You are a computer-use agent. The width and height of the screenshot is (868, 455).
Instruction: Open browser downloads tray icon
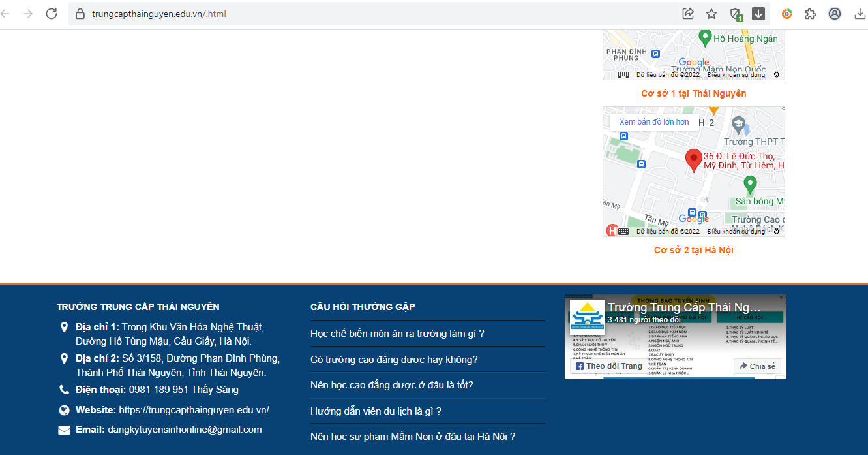(x=860, y=14)
